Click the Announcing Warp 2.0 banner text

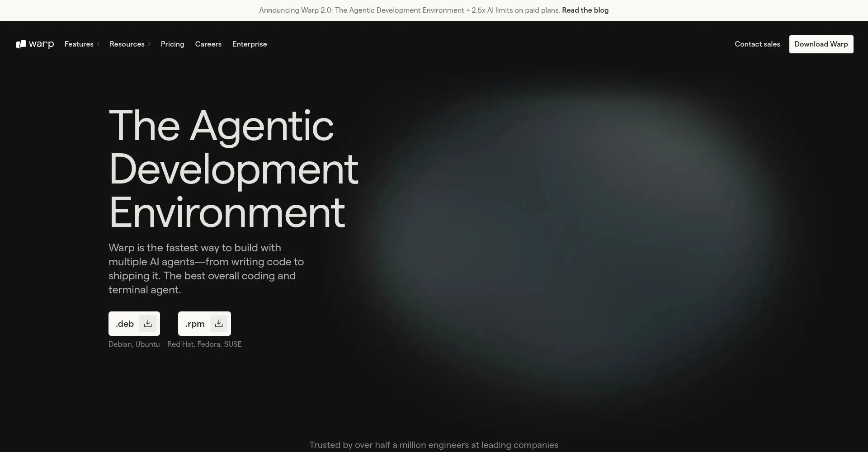[410, 10]
